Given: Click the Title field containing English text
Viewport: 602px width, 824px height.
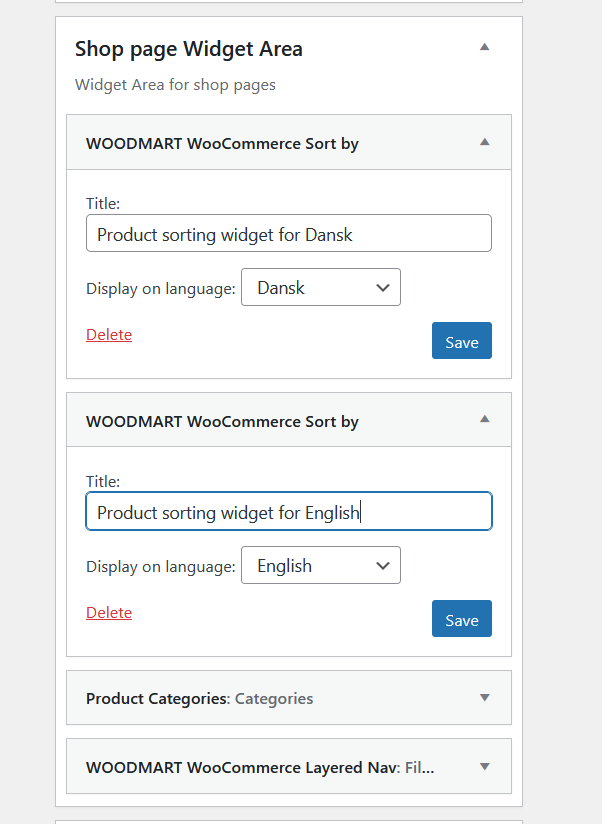Looking at the screenshot, I should 289,511.
